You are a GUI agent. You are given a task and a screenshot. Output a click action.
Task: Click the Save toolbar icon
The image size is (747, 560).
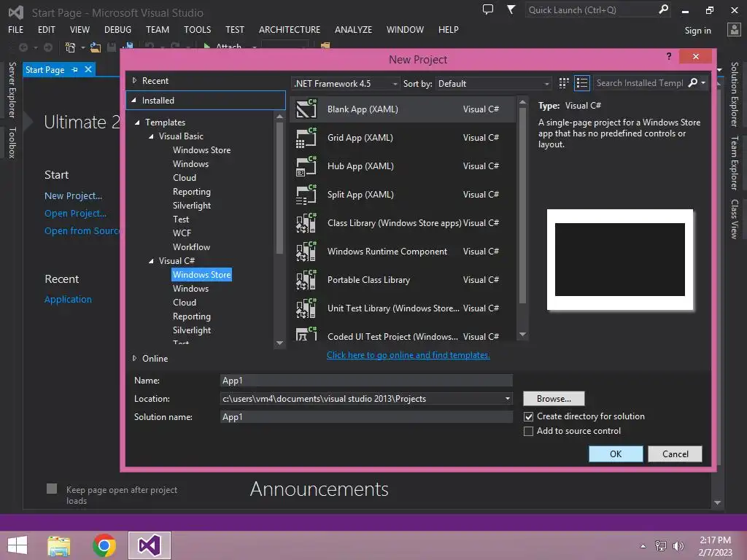pos(112,47)
